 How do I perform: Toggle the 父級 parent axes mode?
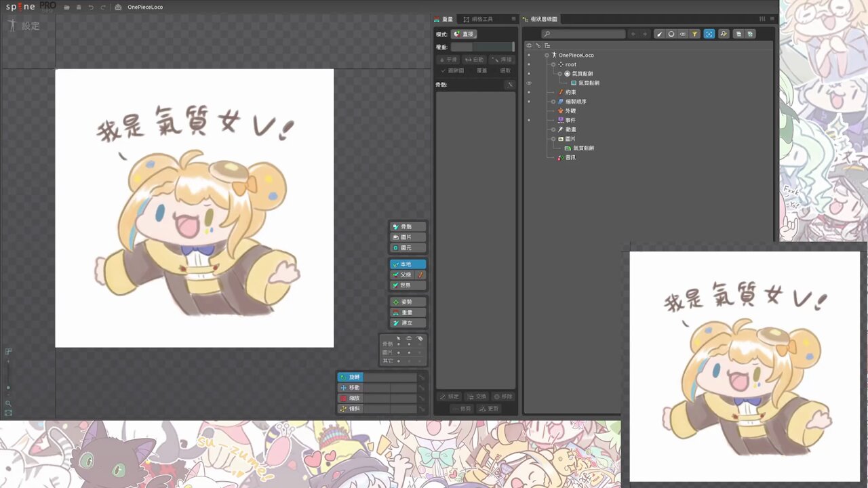pos(405,274)
